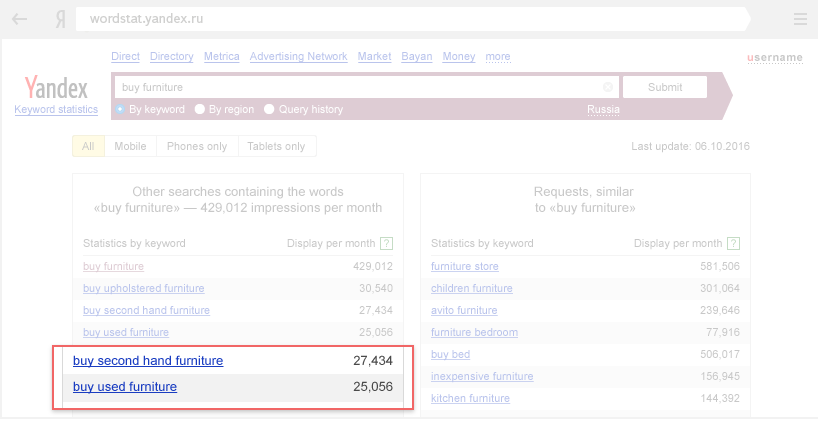Open the buy upholstered furniture link

click(x=143, y=288)
